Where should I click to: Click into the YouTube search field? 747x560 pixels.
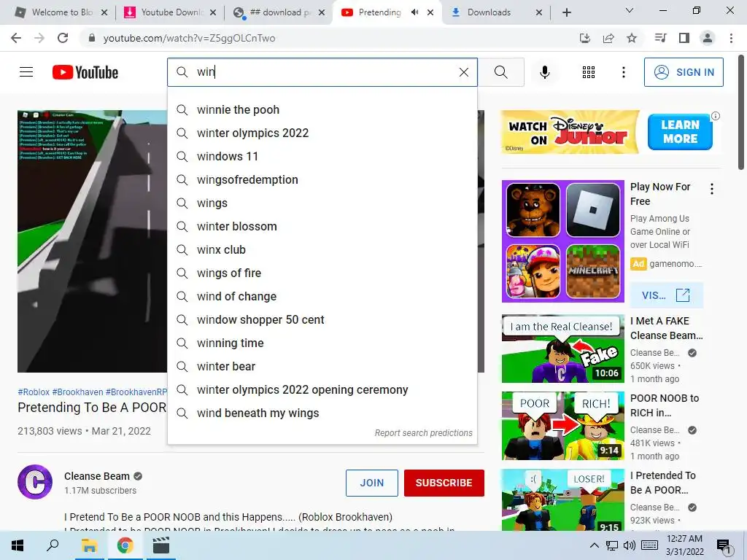[x=322, y=72]
